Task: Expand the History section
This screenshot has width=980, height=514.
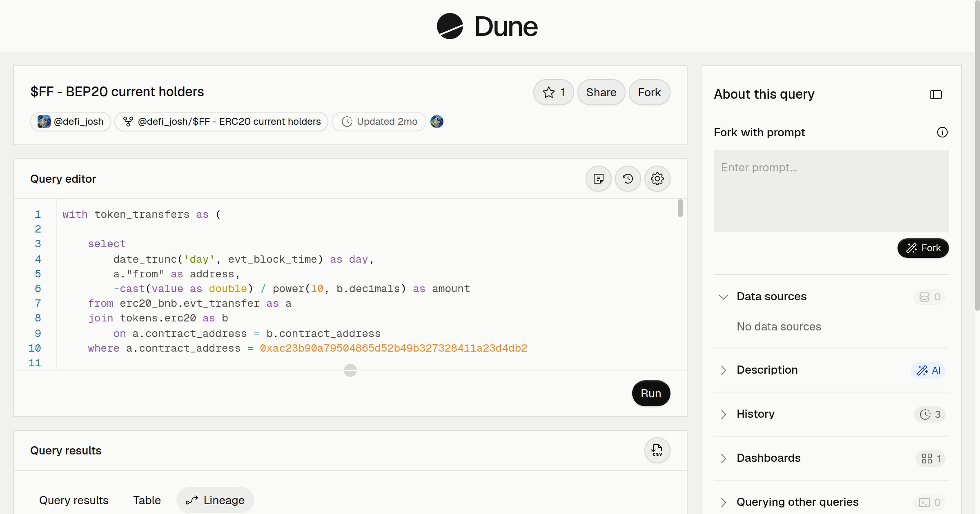Action: pos(723,414)
